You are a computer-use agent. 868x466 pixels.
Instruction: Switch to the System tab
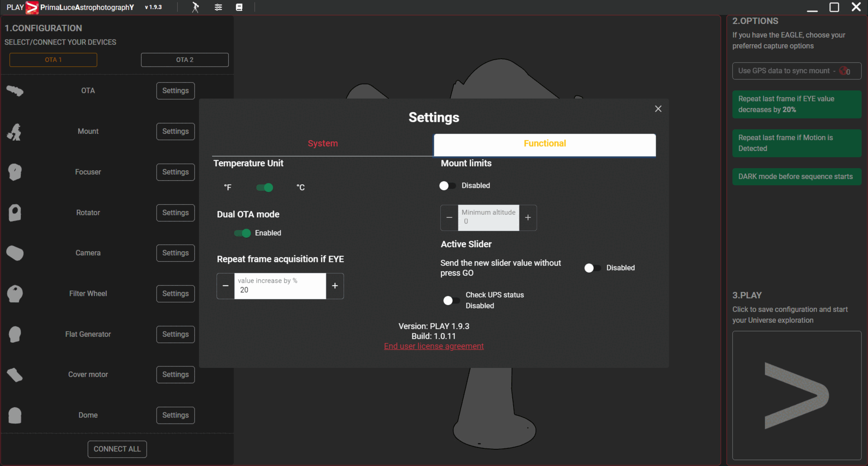click(323, 144)
